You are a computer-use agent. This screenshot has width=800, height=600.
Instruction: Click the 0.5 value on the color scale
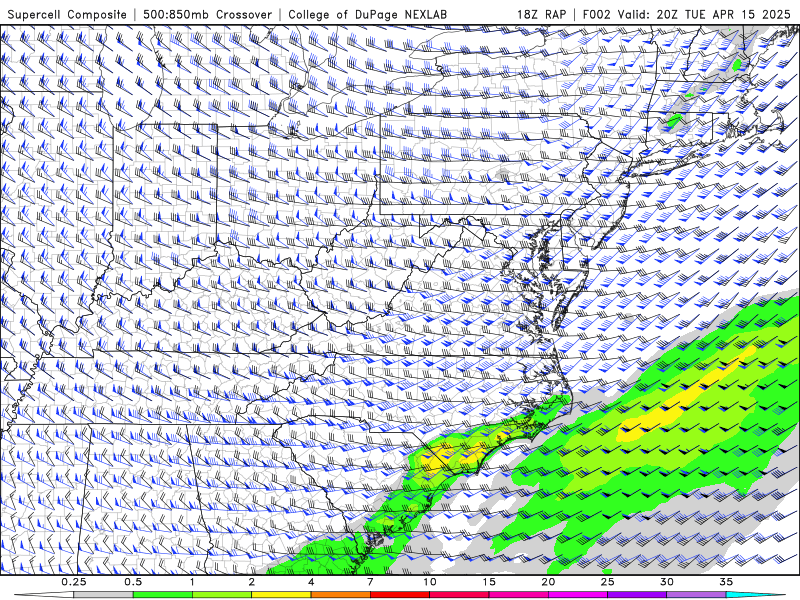pyautogui.click(x=133, y=582)
